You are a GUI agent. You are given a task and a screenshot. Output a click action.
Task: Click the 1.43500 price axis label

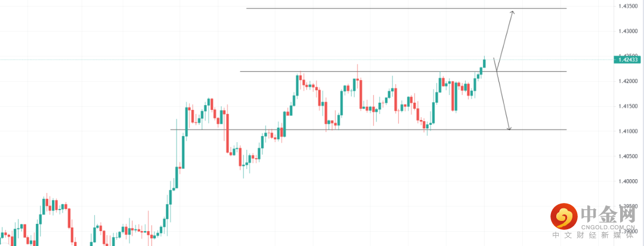pos(627,6)
